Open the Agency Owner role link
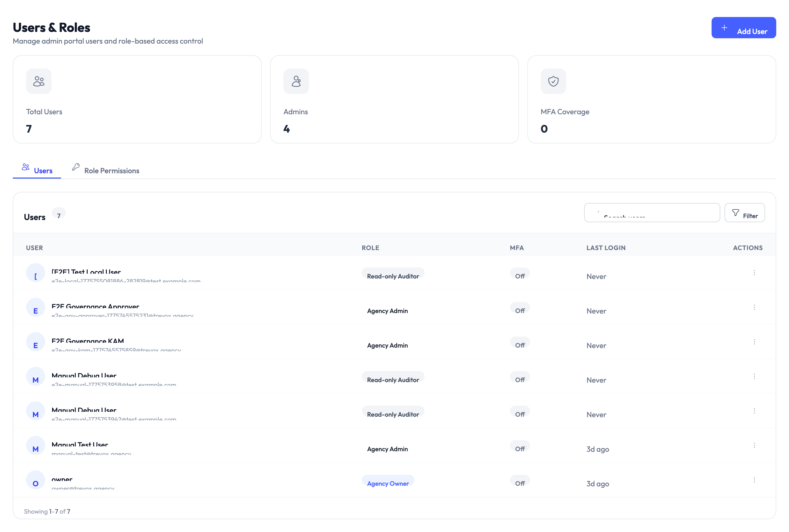Screen dimensions: 789x532 388,483
